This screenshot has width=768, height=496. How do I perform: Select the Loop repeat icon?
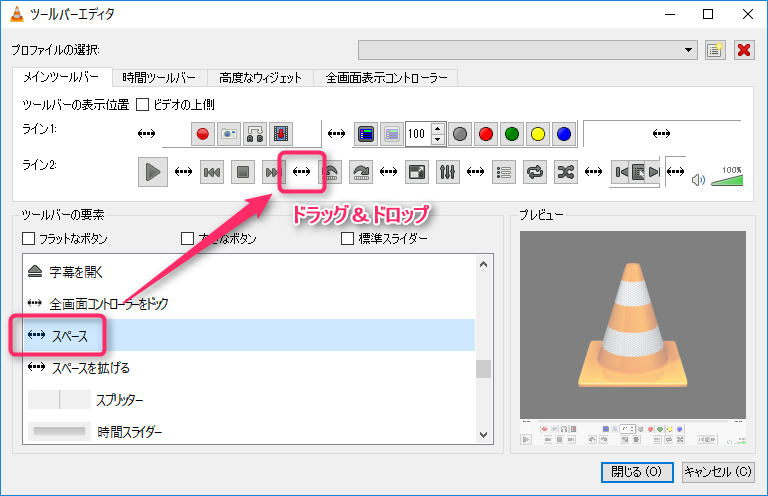(535, 172)
